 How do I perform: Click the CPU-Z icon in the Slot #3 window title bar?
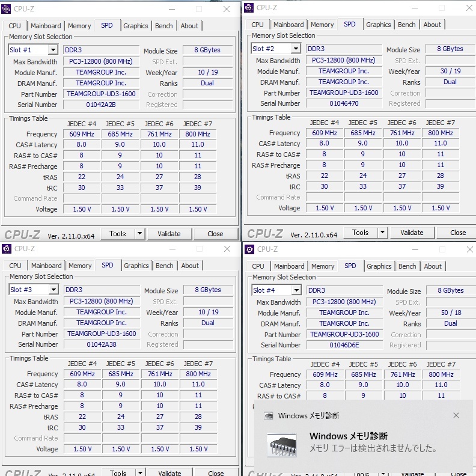[x=7, y=249]
